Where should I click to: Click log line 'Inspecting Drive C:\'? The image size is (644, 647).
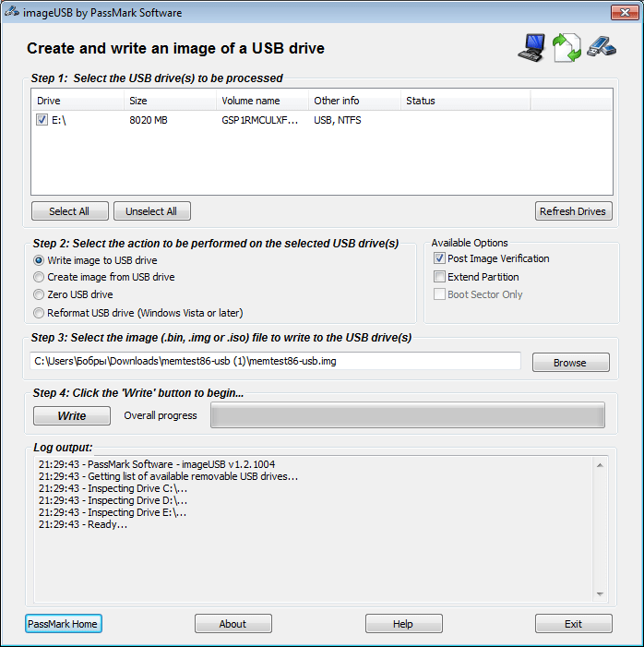[x=113, y=488]
